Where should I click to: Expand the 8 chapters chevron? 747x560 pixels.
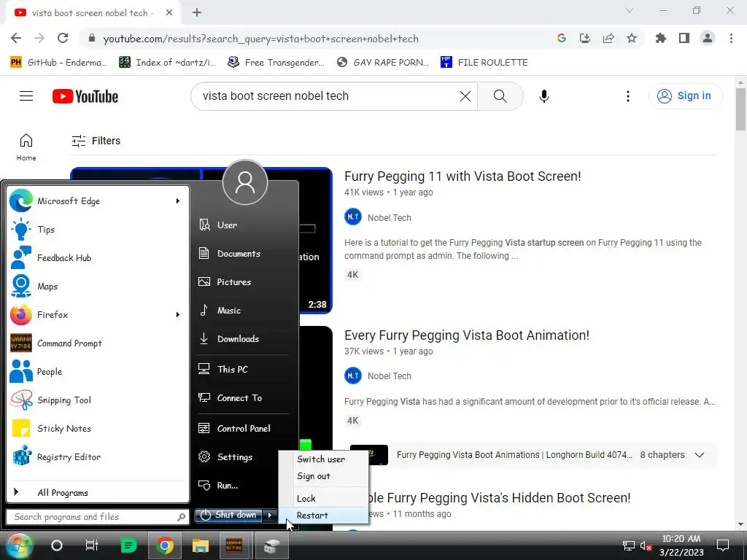700,455
